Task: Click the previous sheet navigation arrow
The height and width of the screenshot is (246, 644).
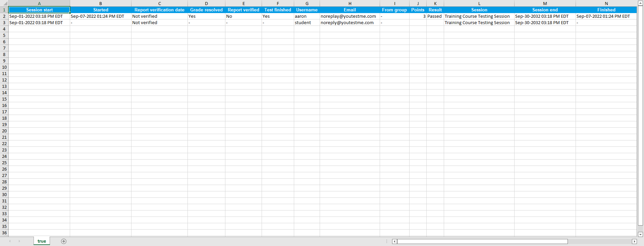Action: click(x=10, y=241)
